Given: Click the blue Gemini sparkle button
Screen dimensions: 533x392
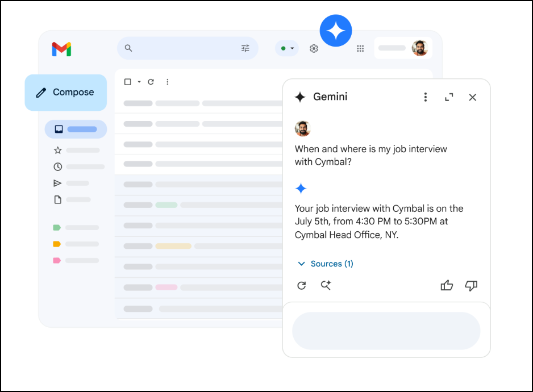Looking at the screenshot, I should pos(336,31).
